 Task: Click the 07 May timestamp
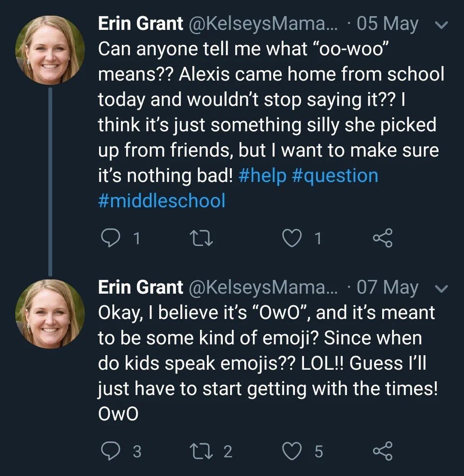click(x=387, y=288)
